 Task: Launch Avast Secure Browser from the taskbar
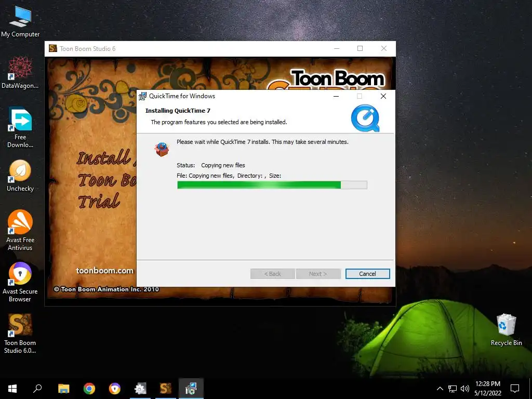pos(115,389)
